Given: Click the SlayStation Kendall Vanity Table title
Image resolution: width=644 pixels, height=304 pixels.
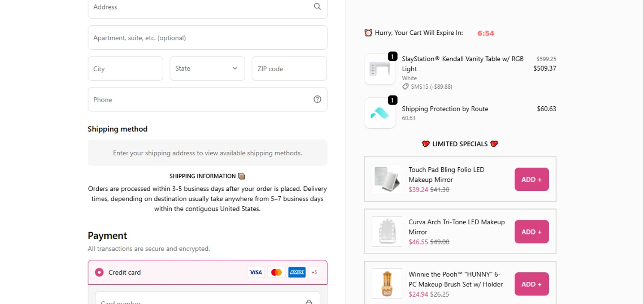Looking at the screenshot, I should pyautogui.click(x=463, y=64).
